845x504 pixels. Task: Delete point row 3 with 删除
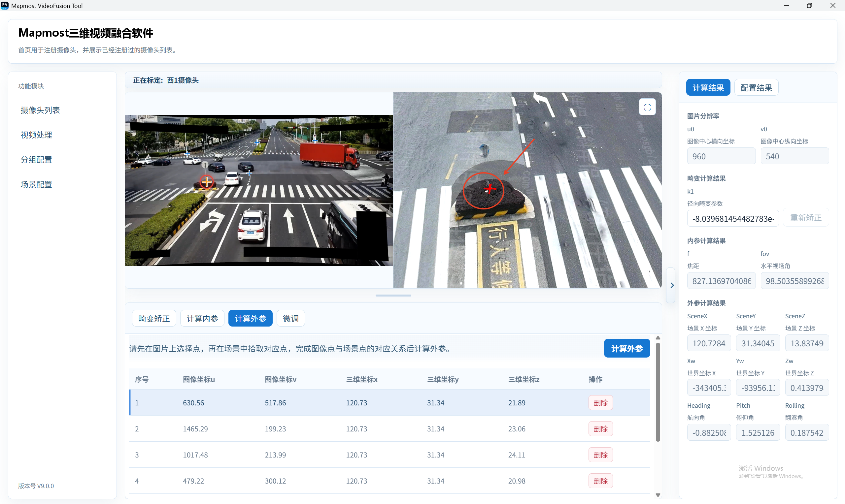click(x=600, y=455)
